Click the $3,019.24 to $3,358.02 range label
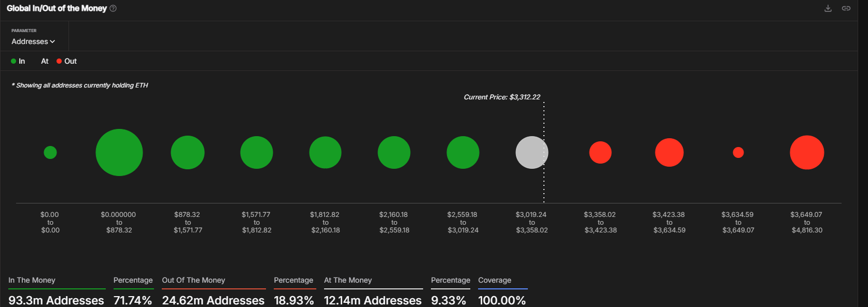Screen dimensions: 868x307 click(x=531, y=222)
